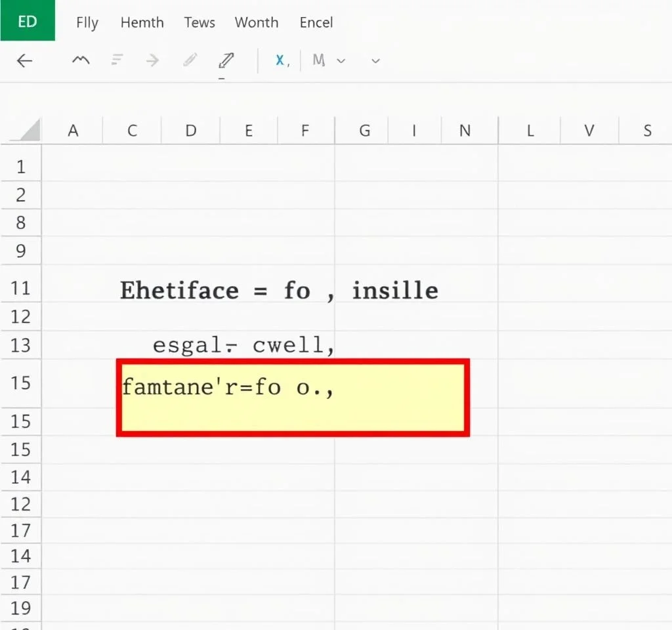Screen dimensions: 672x630
Task: Open the Flly menu
Action: tap(87, 22)
